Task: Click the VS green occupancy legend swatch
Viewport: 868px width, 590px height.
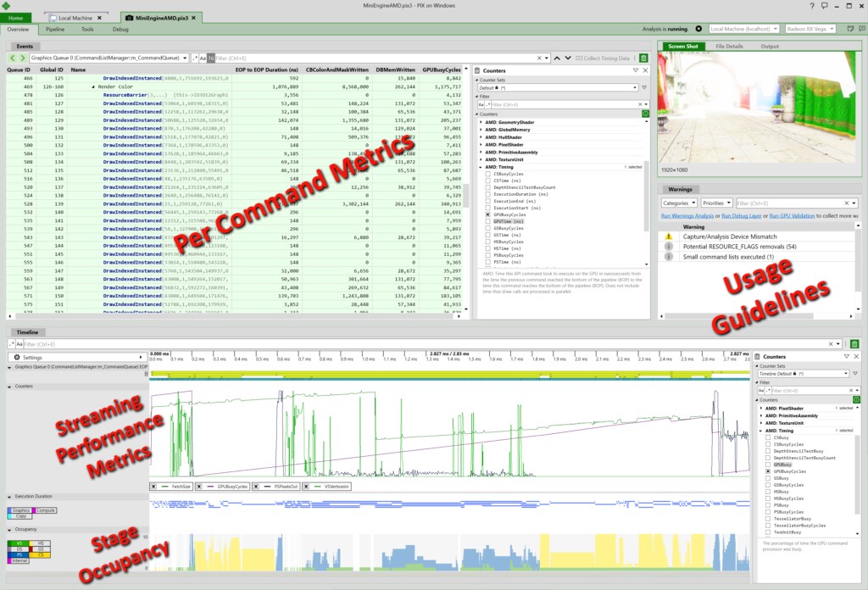Action: coord(19,543)
